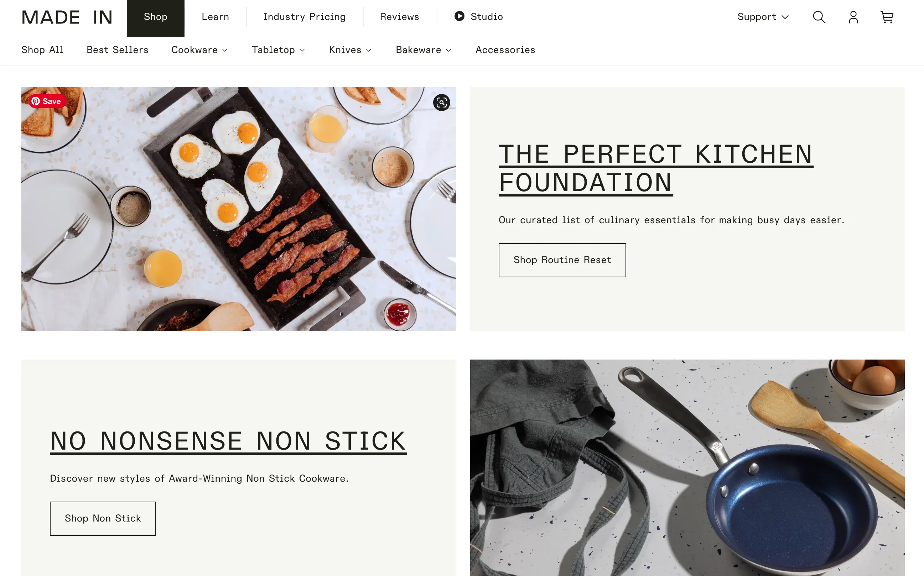Screen dimensions: 924x576
Task: Click the account profile icon
Action: pos(853,17)
